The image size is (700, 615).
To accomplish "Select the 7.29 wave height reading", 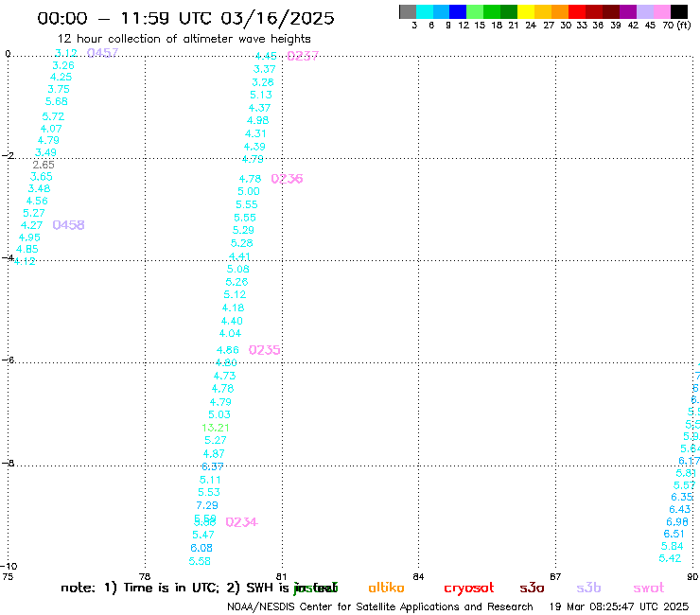I will click(207, 505).
